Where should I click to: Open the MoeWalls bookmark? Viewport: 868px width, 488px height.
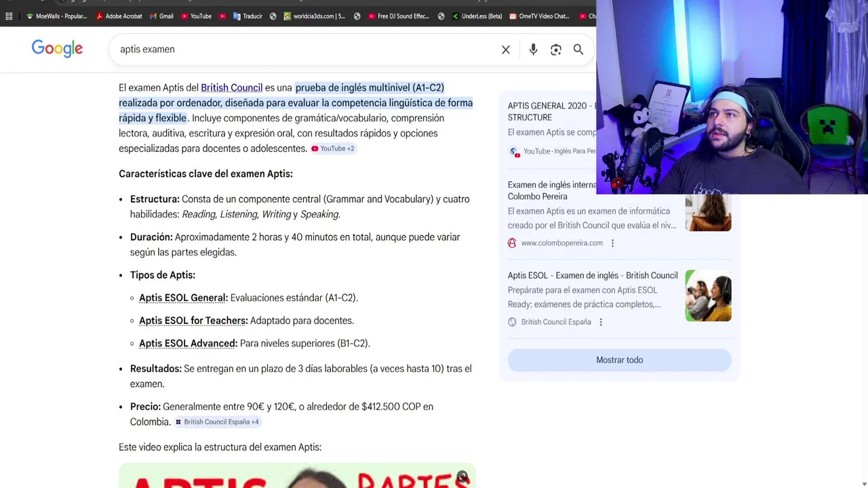coord(57,16)
